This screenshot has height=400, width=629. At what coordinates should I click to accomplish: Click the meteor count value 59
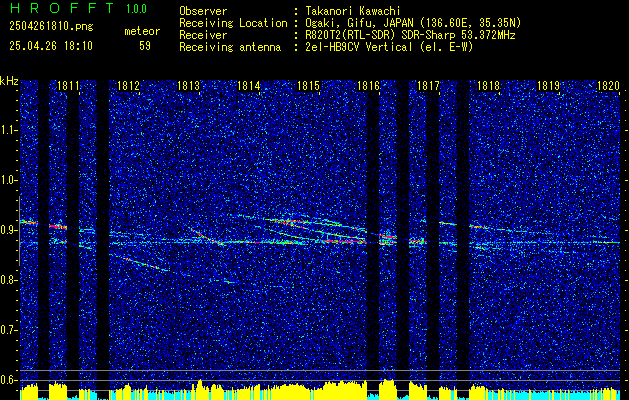[x=145, y=46]
